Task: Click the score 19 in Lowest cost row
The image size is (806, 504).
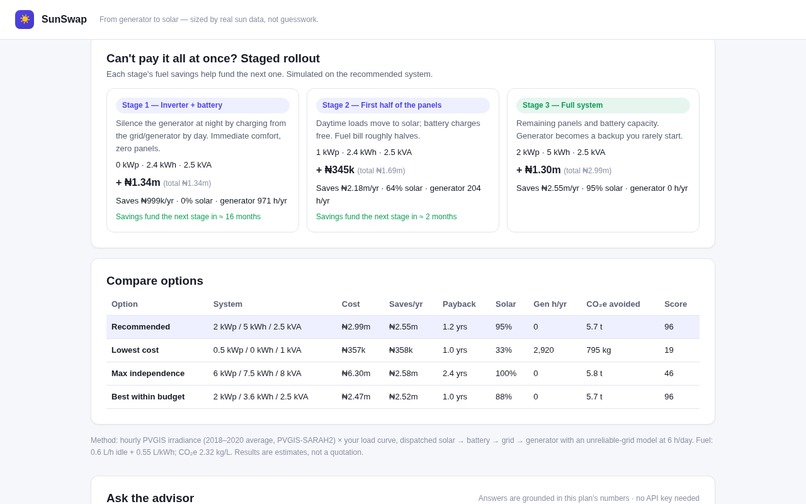Action: pyautogui.click(x=669, y=350)
